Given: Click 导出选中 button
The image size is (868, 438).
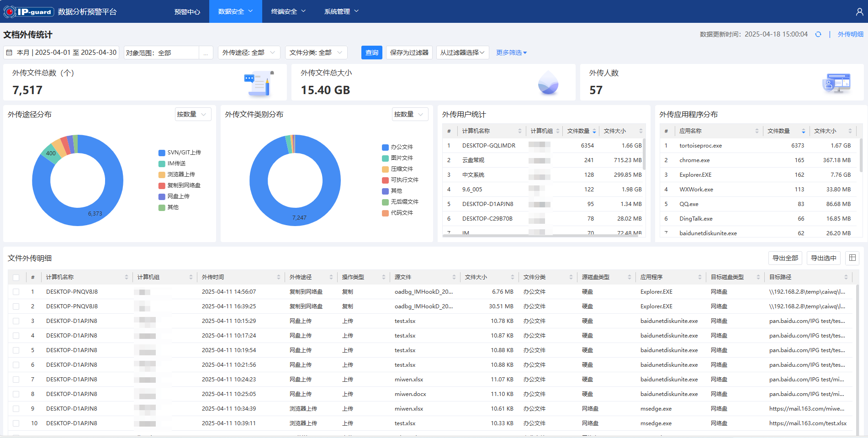Looking at the screenshot, I should 824,258.
